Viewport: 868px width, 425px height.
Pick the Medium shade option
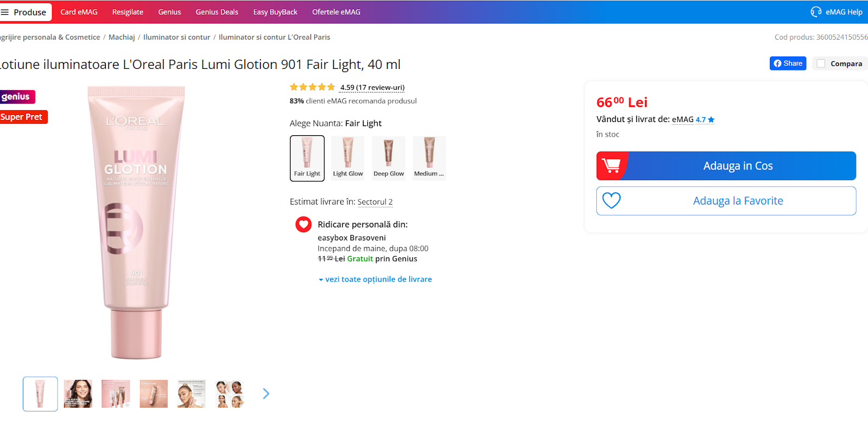(429, 158)
